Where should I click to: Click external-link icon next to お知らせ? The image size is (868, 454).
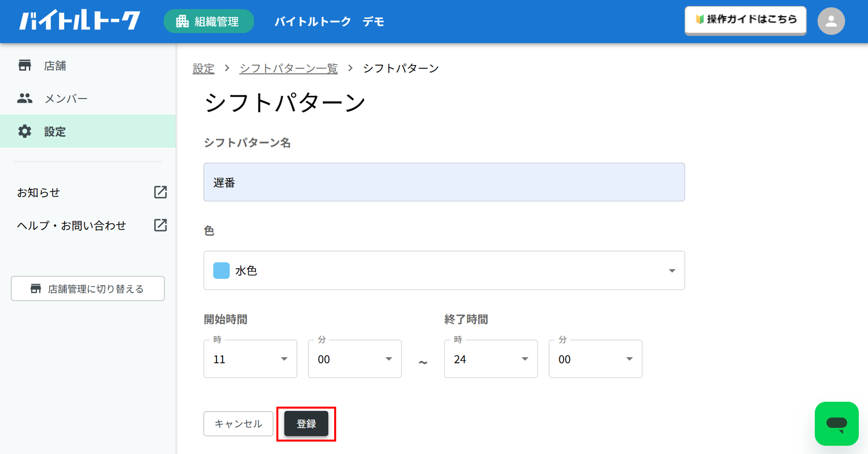pyautogui.click(x=160, y=192)
